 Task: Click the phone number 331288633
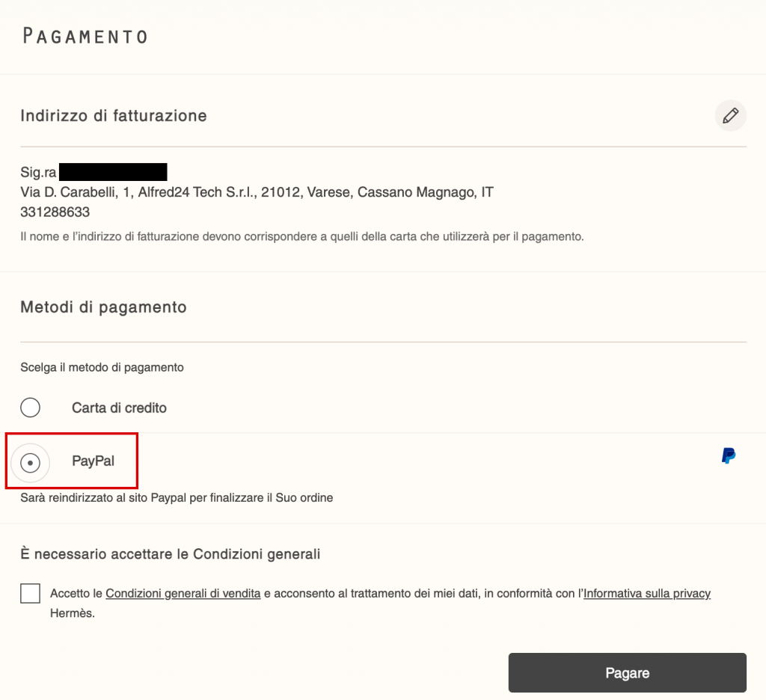(55, 212)
